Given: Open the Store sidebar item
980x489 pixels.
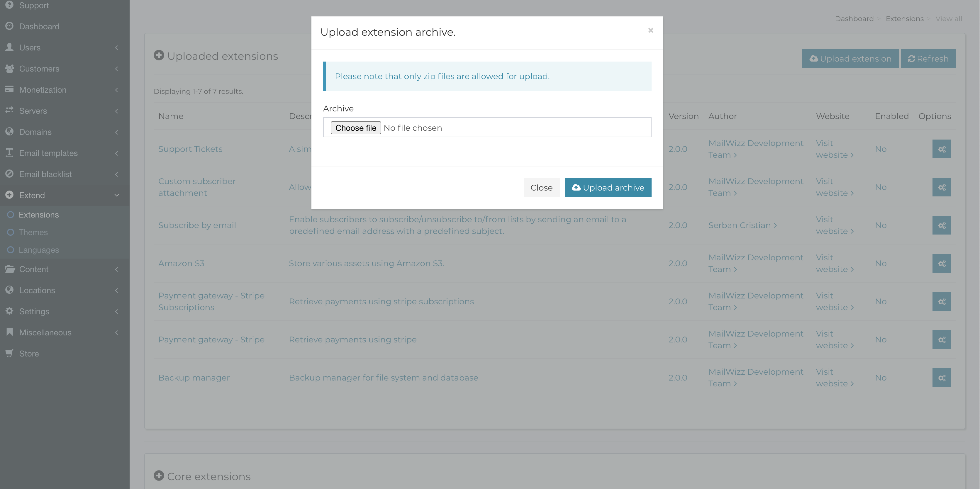Looking at the screenshot, I should (x=29, y=353).
